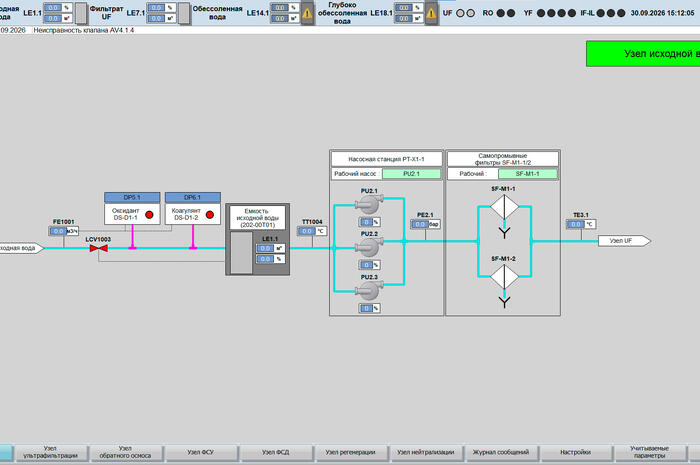
Task: Open Журнал сообщений log
Action: (x=501, y=452)
